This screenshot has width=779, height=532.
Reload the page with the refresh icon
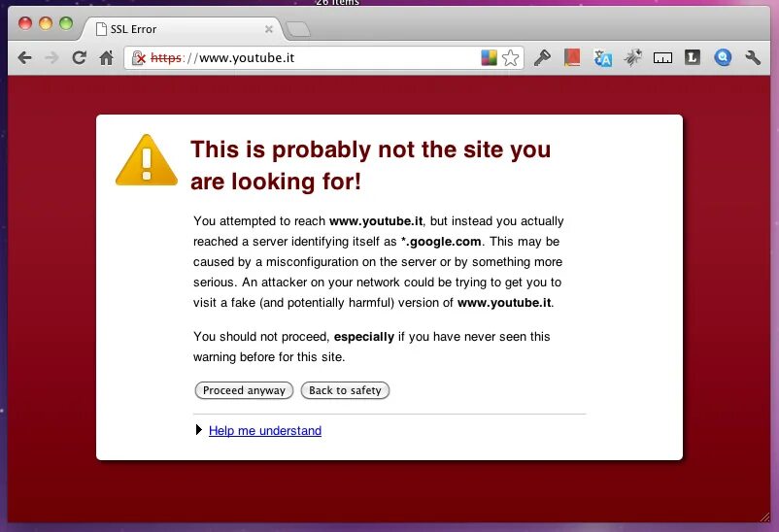coord(79,58)
